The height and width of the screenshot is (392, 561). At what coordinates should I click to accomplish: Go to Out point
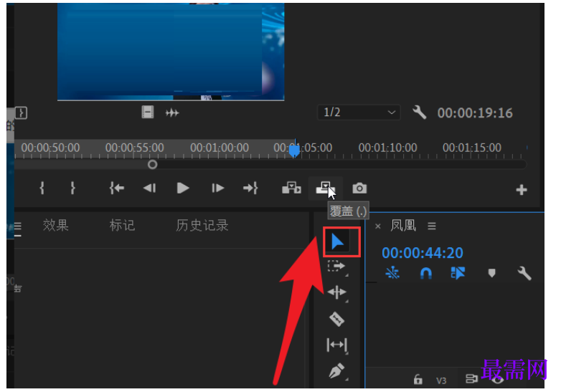(250, 188)
